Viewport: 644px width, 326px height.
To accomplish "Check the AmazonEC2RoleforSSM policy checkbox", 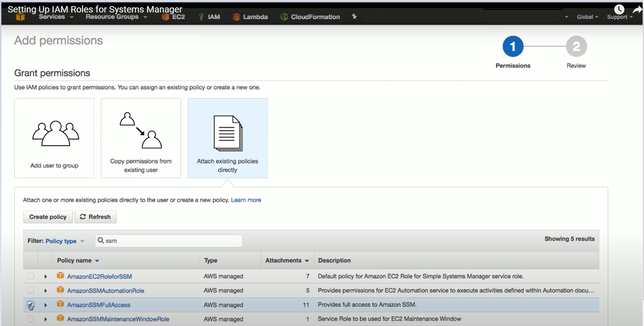I will click(x=31, y=276).
